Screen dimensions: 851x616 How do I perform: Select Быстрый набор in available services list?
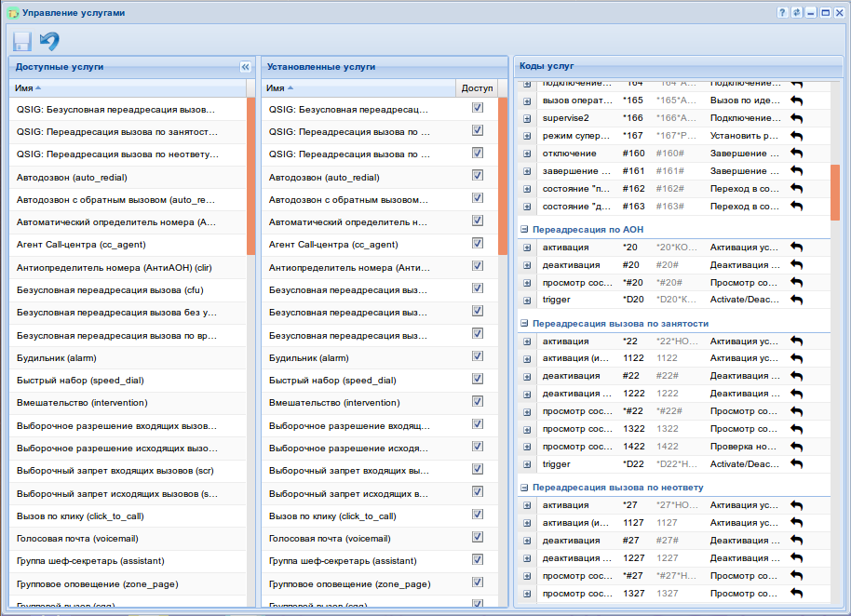(80, 380)
